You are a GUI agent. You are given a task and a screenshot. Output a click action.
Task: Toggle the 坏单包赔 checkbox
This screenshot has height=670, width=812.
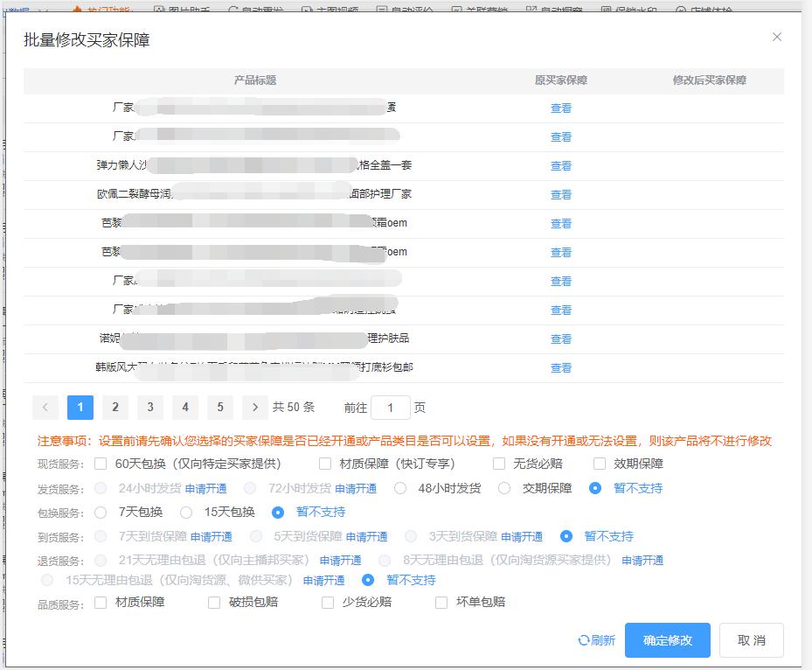pos(441,602)
